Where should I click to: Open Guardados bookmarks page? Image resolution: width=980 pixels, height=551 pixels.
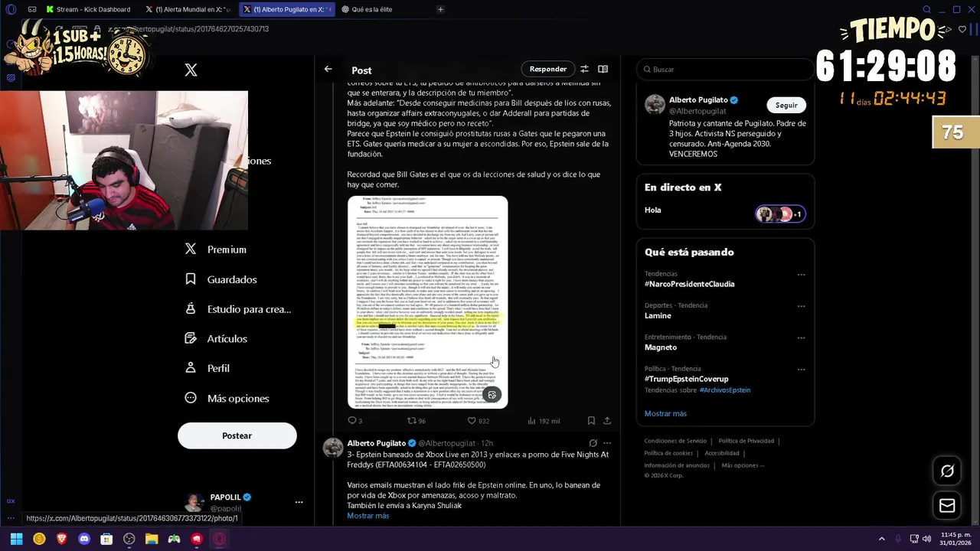point(221,279)
